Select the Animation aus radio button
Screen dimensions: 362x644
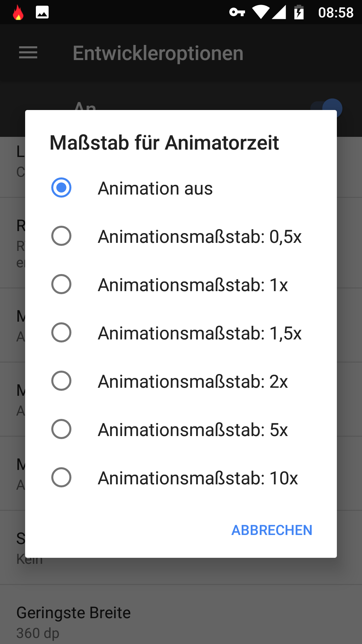61,187
